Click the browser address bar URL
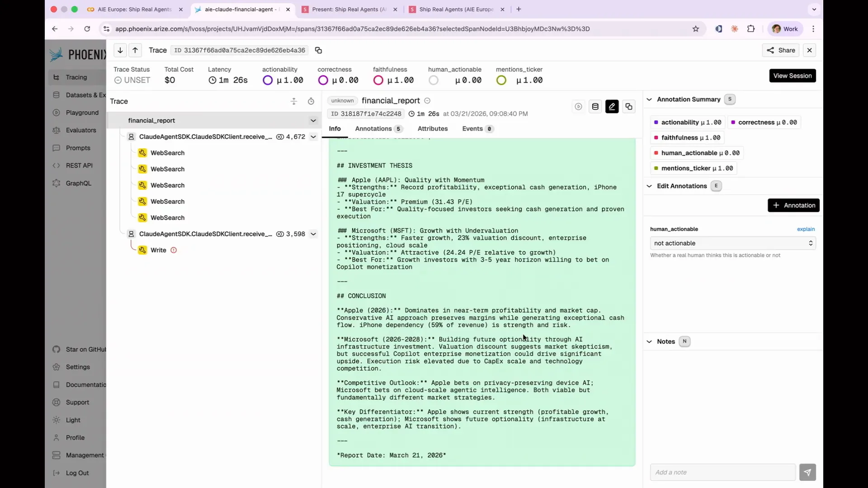 (x=352, y=29)
